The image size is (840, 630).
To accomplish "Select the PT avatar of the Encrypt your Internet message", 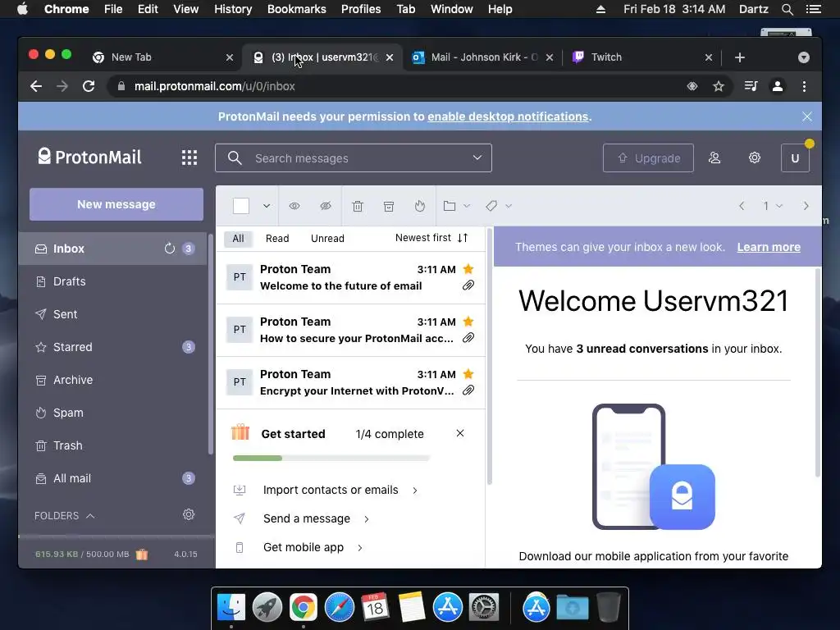I will [240, 382].
